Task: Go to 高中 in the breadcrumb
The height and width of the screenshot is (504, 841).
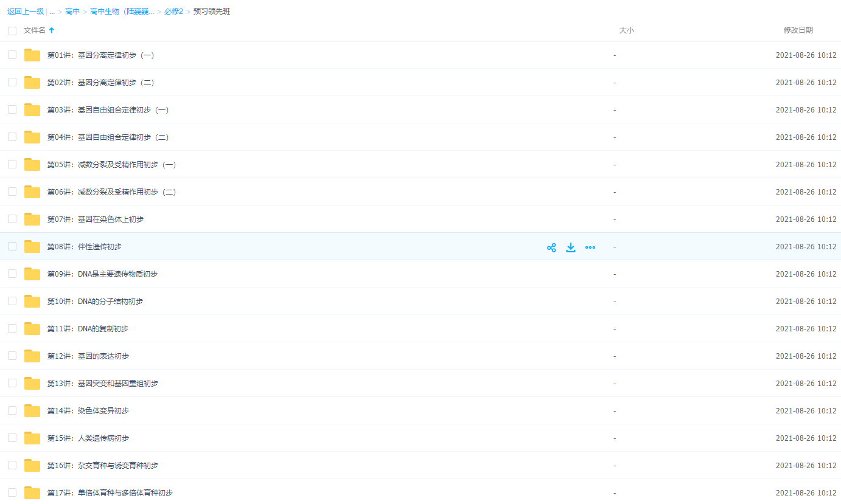Action: (x=72, y=12)
